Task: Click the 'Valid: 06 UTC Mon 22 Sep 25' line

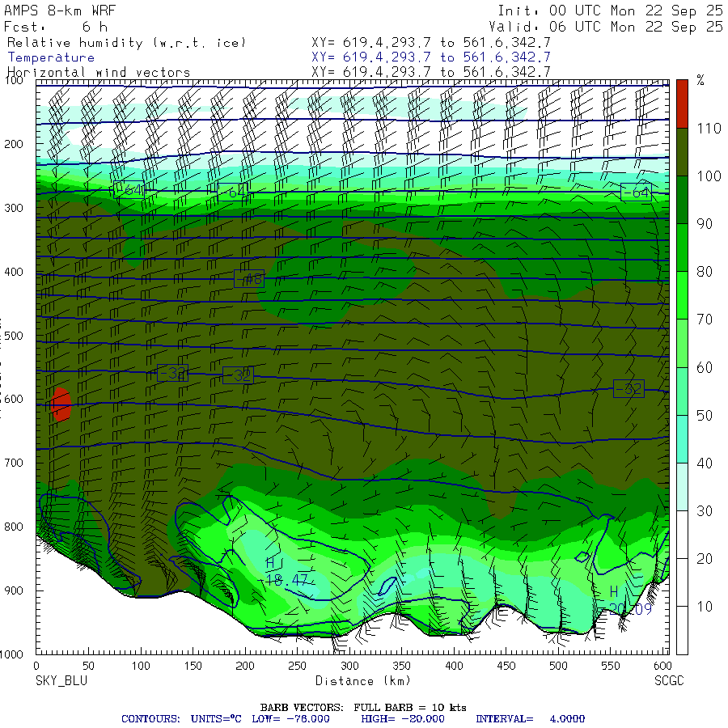Action: click(x=606, y=27)
